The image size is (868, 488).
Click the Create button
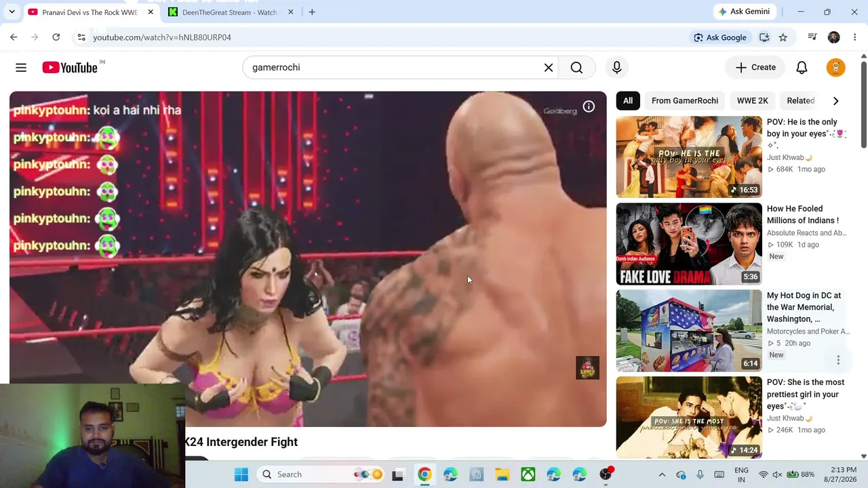[755, 67]
